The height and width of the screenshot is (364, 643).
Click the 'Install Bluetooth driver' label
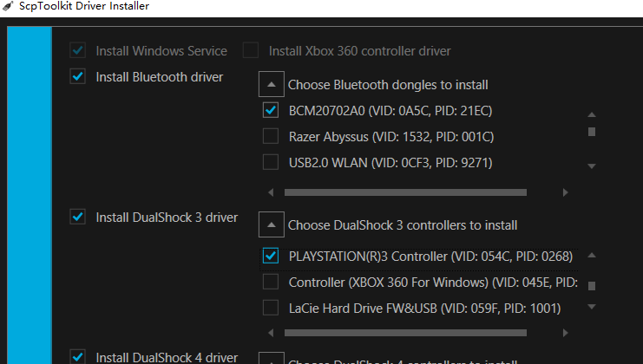[x=160, y=77]
